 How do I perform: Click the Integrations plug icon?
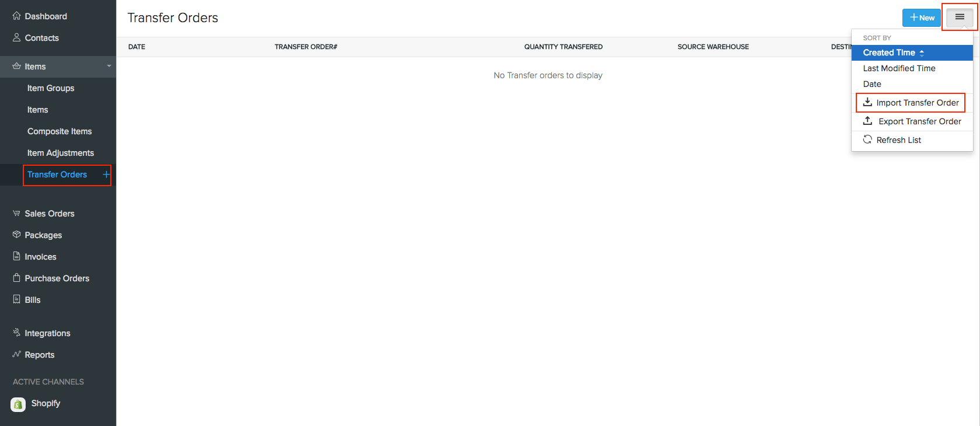(x=16, y=333)
